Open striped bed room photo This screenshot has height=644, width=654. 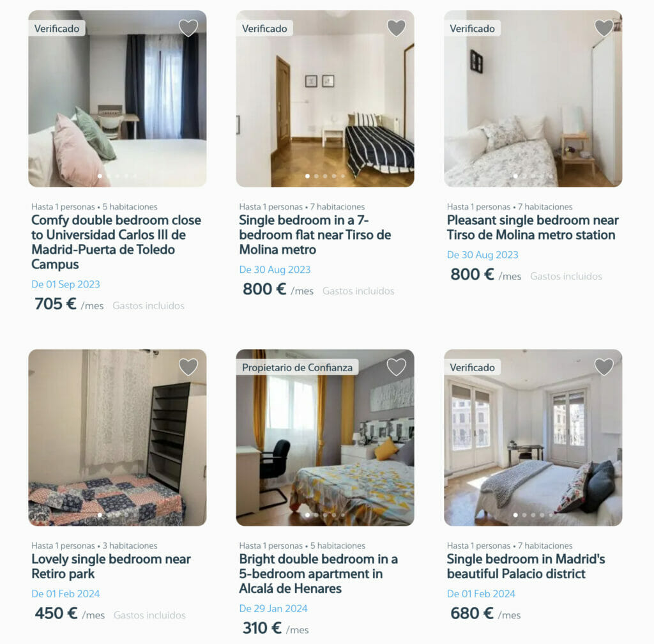click(325, 98)
